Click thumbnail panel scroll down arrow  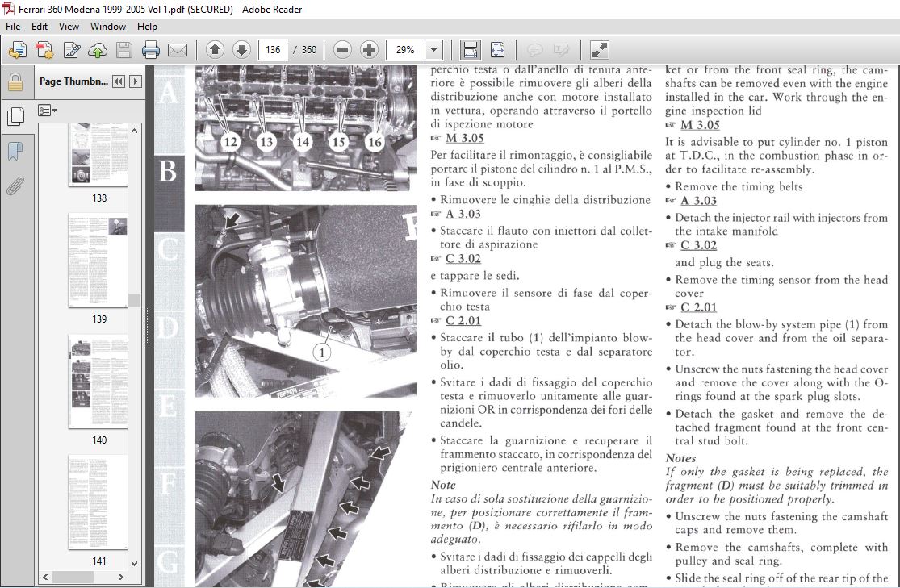[x=134, y=563]
